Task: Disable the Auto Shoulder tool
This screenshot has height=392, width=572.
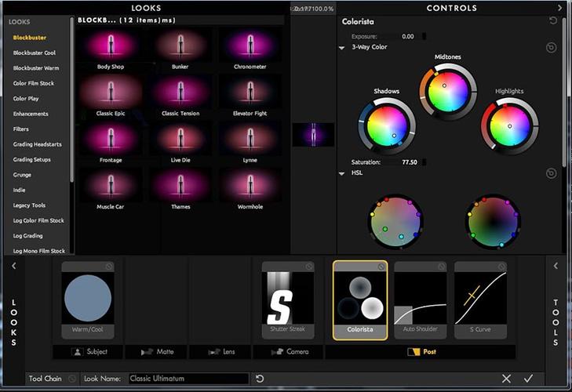Action: click(442, 267)
